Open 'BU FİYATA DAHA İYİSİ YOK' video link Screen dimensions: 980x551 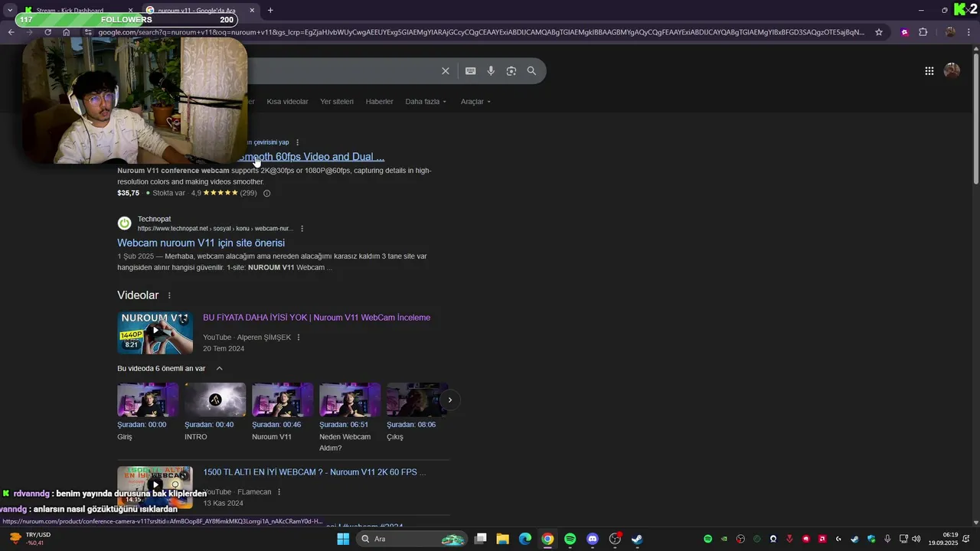(316, 318)
